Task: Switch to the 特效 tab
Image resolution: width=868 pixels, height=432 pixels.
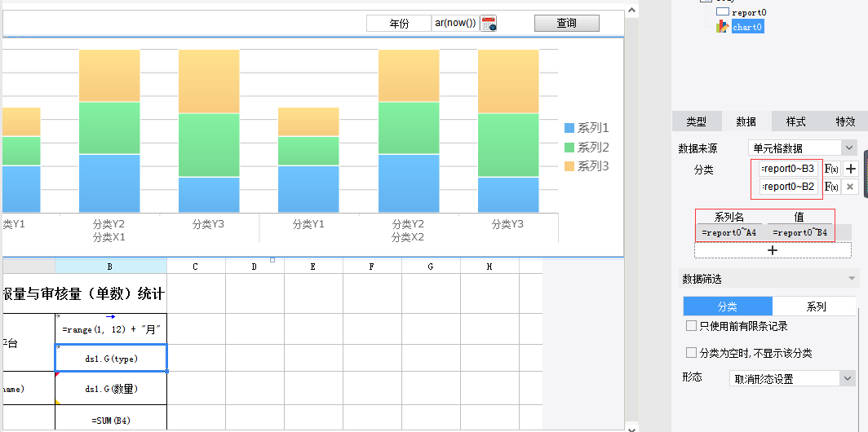Action: point(845,121)
